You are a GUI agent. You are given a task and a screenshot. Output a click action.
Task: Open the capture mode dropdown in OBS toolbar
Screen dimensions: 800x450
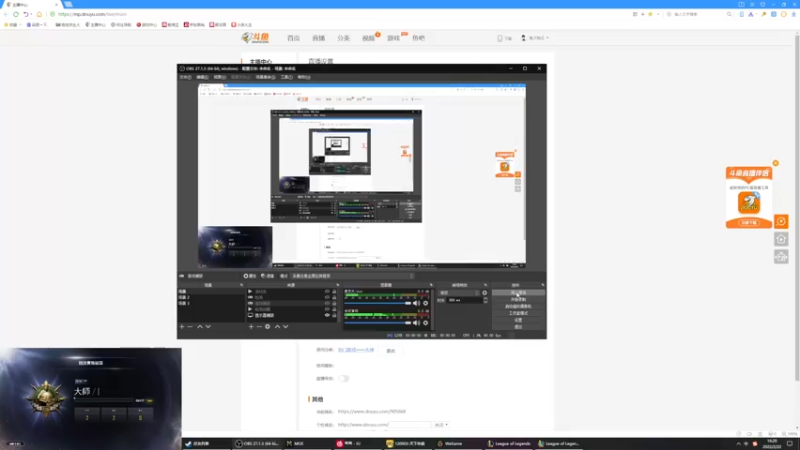click(x=352, y=276)
